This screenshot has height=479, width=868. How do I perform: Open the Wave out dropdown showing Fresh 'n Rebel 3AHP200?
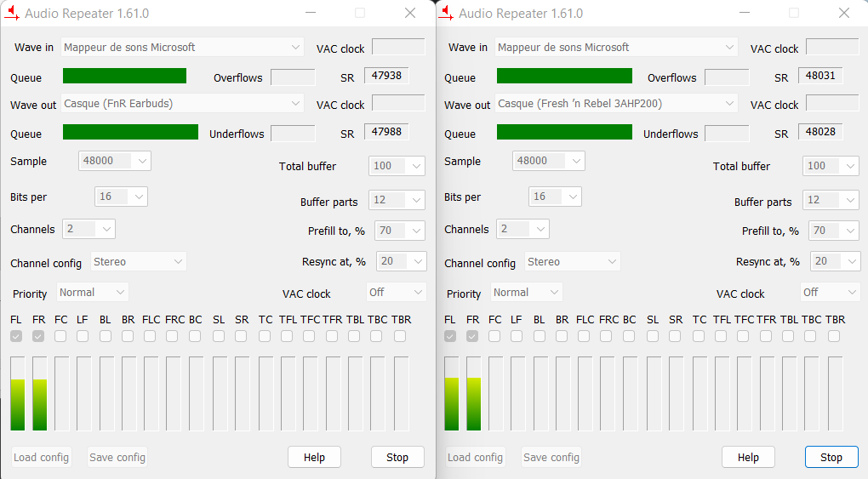[x=616, y=104]
